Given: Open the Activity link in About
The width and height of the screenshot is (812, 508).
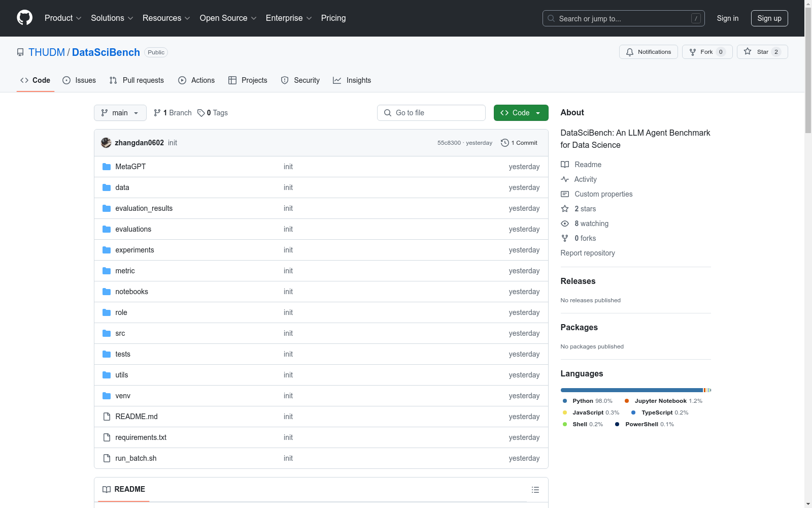Looking at the screenshot, I should [579, 179].
